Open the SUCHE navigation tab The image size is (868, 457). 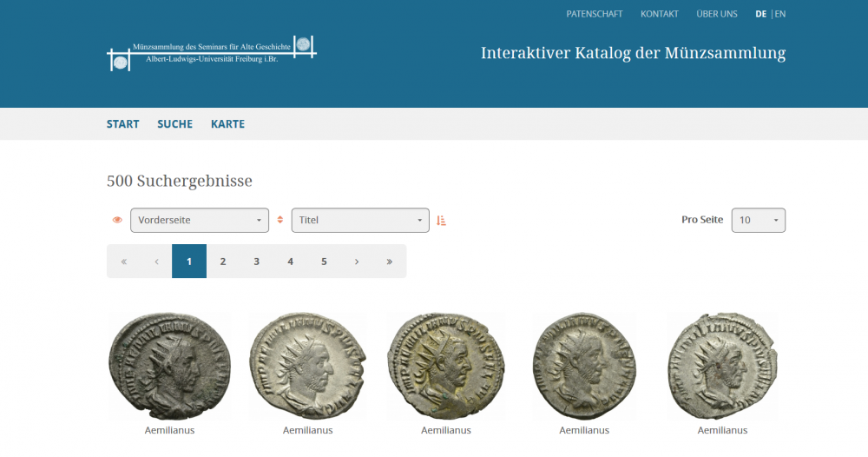[174, 124]
